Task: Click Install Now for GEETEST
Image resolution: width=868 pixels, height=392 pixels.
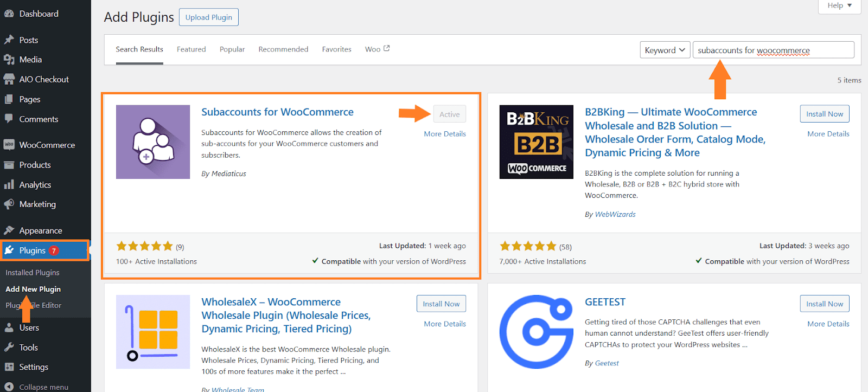Action: point(825,304)
